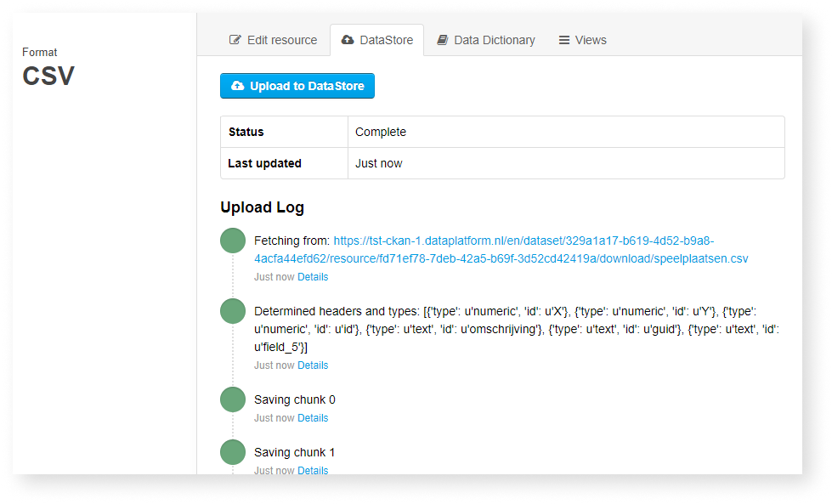This screenshot has width=832, height=504.
Task: Click cloud icon inside Upload to DataStore button
Action: (238, 85)
